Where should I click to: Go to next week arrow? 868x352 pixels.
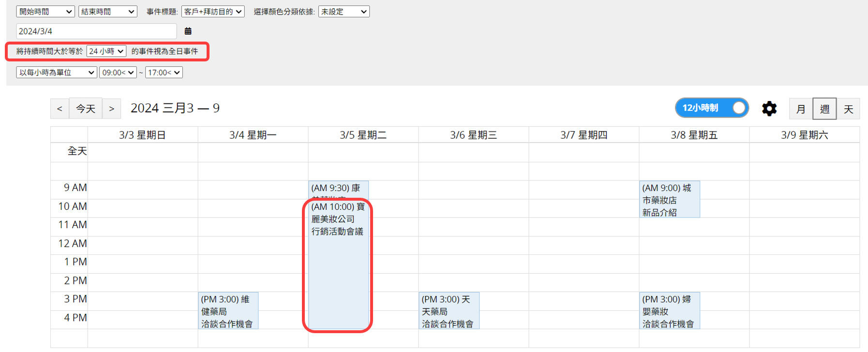pos(111,109)
